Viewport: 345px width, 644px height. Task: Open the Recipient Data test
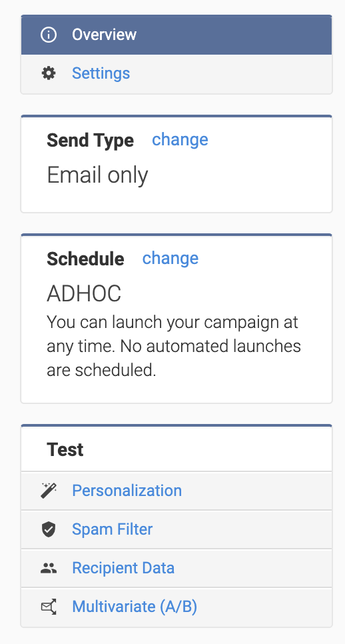[x=123, y=568]
